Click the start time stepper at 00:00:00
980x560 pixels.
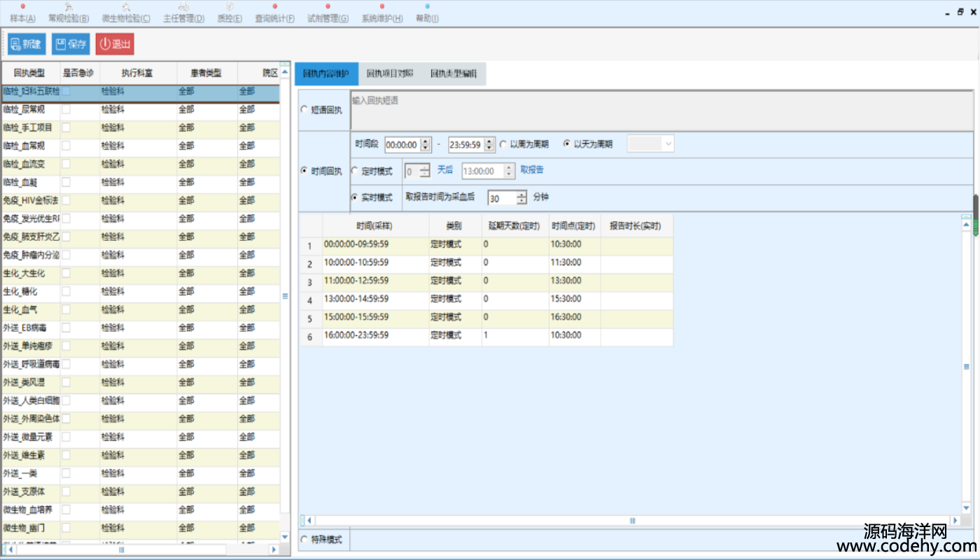[x=426, y=145]
